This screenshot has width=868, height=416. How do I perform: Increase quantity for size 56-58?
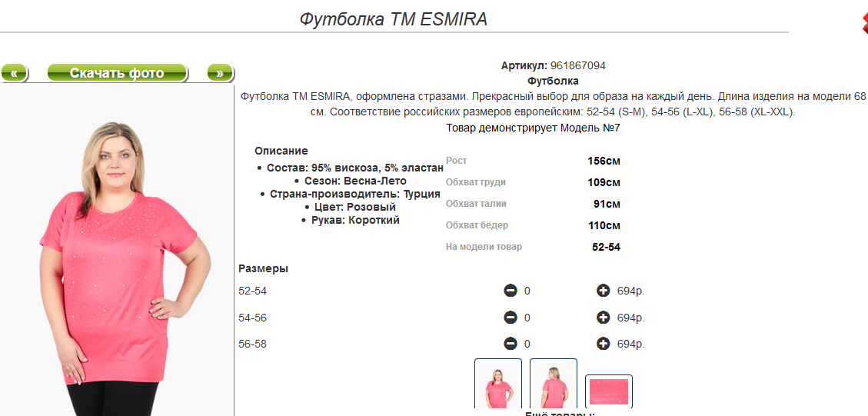pyautogui.click(x=603, y=344)
